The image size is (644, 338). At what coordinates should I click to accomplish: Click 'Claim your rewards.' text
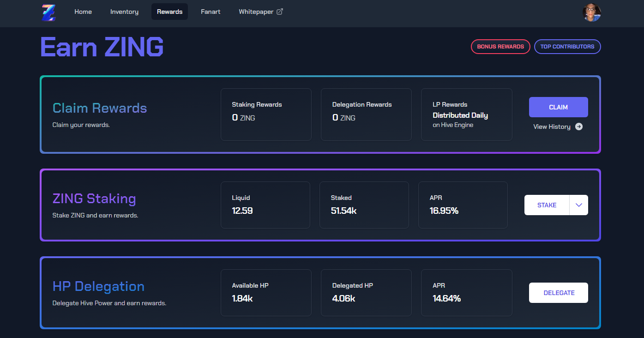(81, 125)
